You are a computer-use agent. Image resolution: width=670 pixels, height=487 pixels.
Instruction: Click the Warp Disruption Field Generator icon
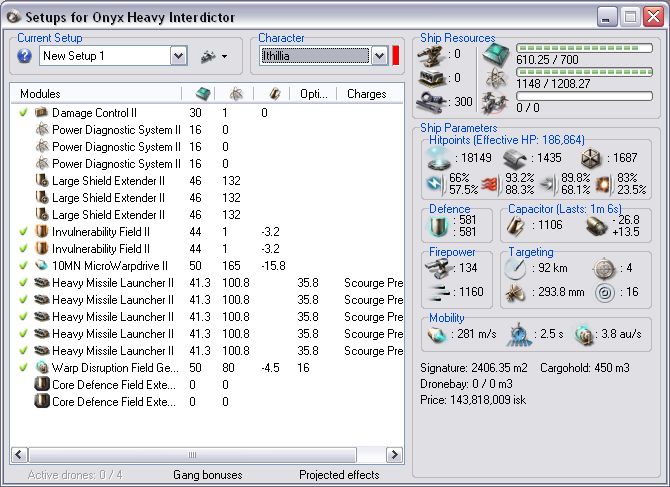(41, 368)
